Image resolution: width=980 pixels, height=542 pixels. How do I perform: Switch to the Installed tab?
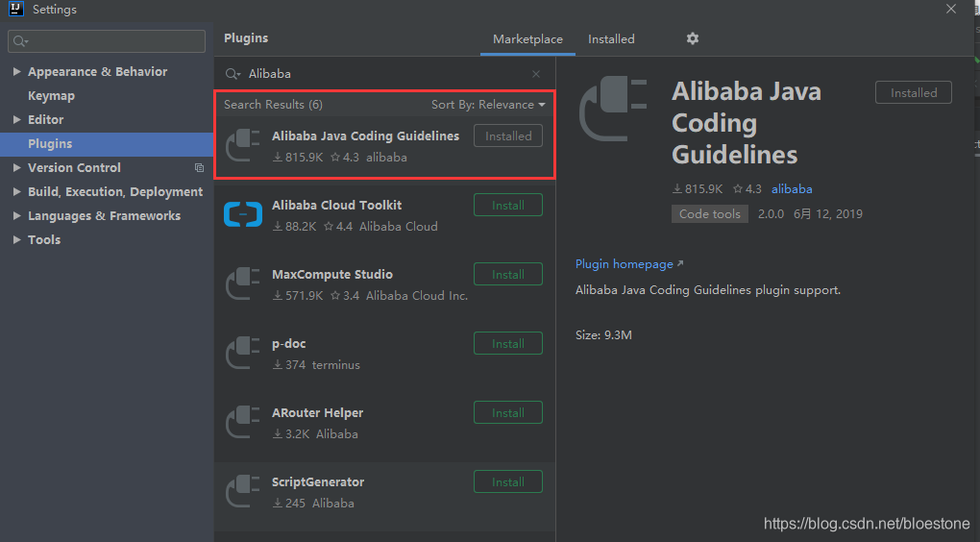pyautogui.click(x=611, y=38)
